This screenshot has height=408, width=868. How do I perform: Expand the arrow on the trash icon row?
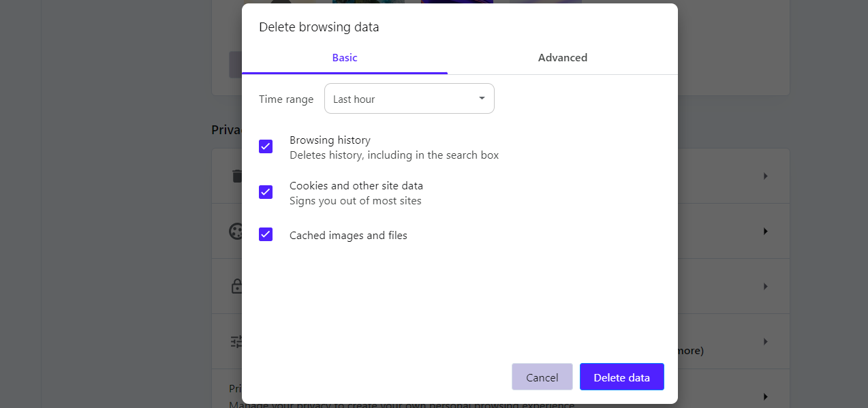(765, 176)
